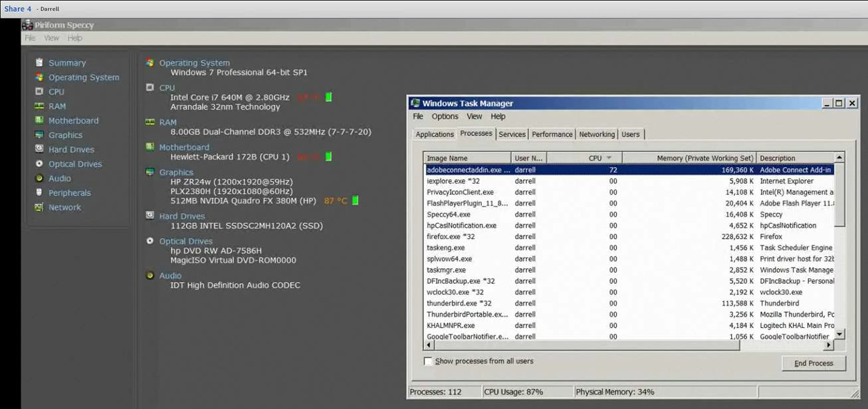Select the Processes tab

pyautogui.click(x=476, y=133)
